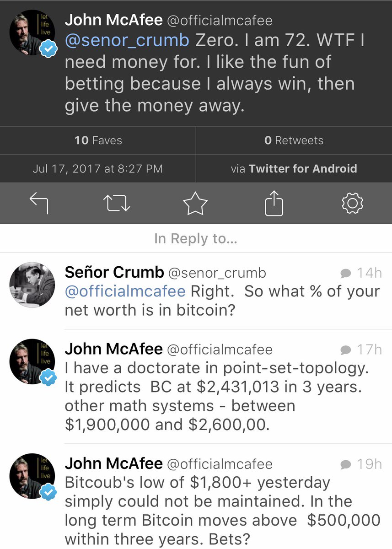392x549 pixels.
Task: Tap John McAfee avatar on the 19h tweet
Action: (x=32, y=475)
